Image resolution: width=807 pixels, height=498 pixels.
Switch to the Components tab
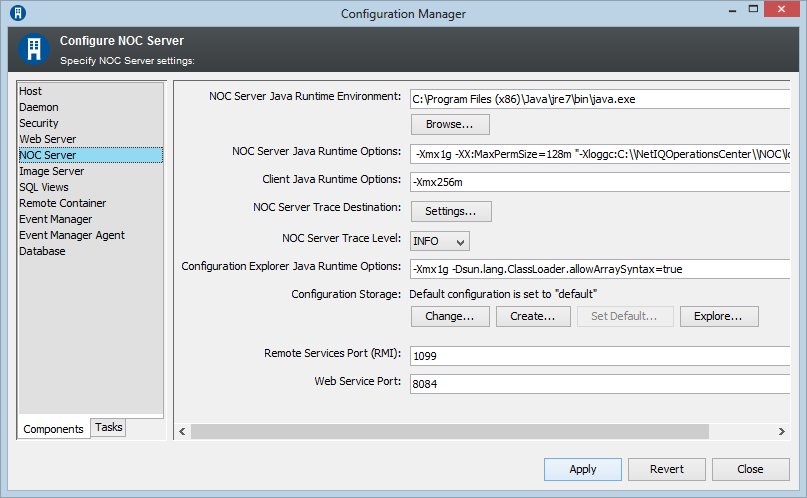tap(54, 429)
